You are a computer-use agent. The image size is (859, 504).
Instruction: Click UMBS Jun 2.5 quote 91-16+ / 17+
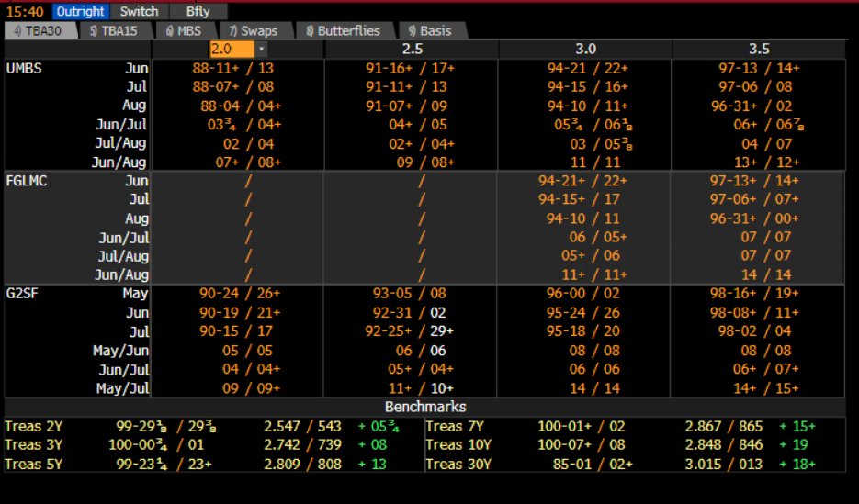[x=411, y=69]
